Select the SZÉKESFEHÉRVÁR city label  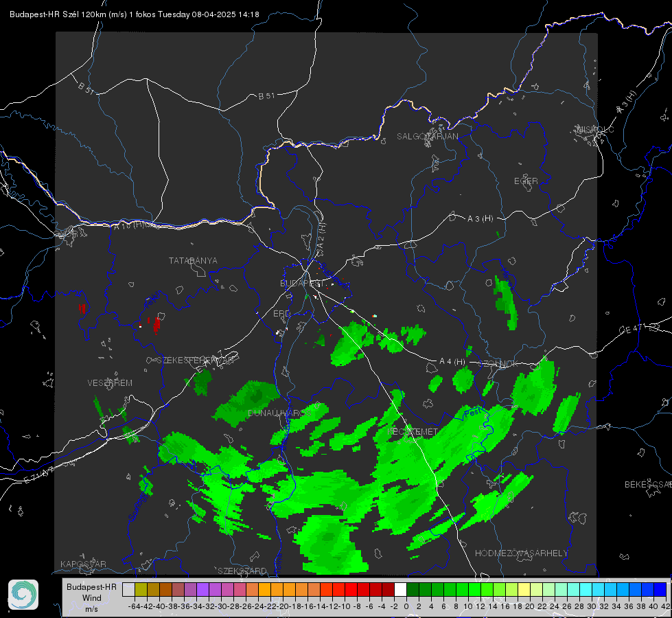(x=196, y=360)
